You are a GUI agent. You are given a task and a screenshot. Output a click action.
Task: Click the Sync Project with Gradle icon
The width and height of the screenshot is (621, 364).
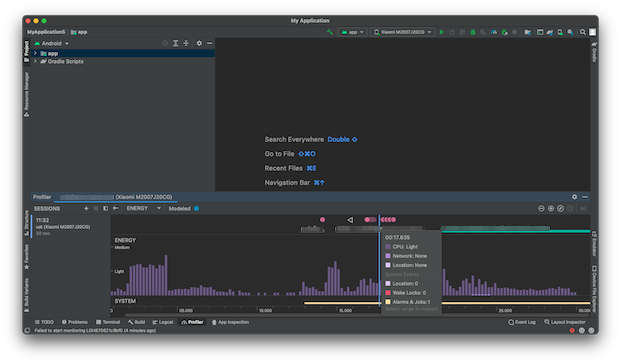point(550,32)
